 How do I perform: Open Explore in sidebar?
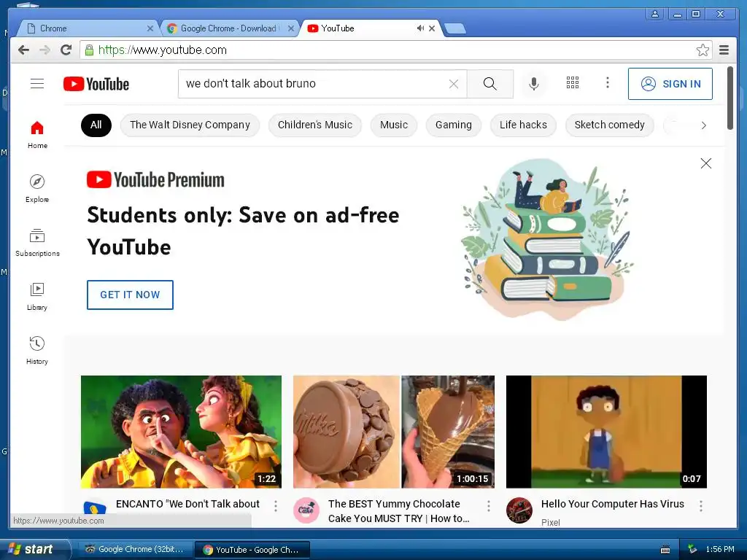(x=37, y=189)
